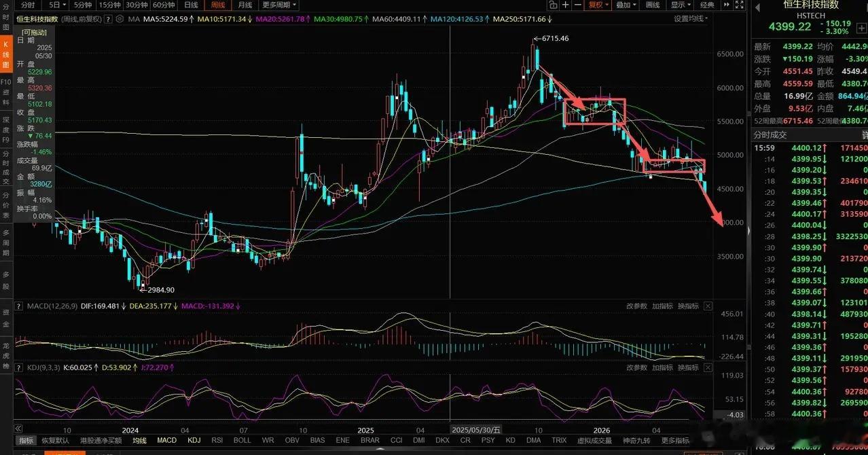Open the 复权 adjustment dropdown
Image resolution: width=868 pixels, height=455 pixels.
pos(598,5)
